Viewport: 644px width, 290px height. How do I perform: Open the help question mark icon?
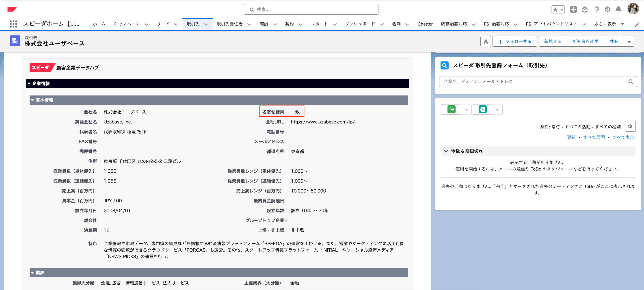point(597,9)
